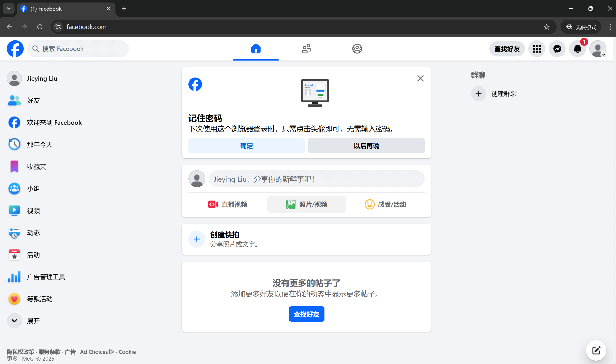Start a 直播视频 live video
616x364 pixels.
[228, 204]
